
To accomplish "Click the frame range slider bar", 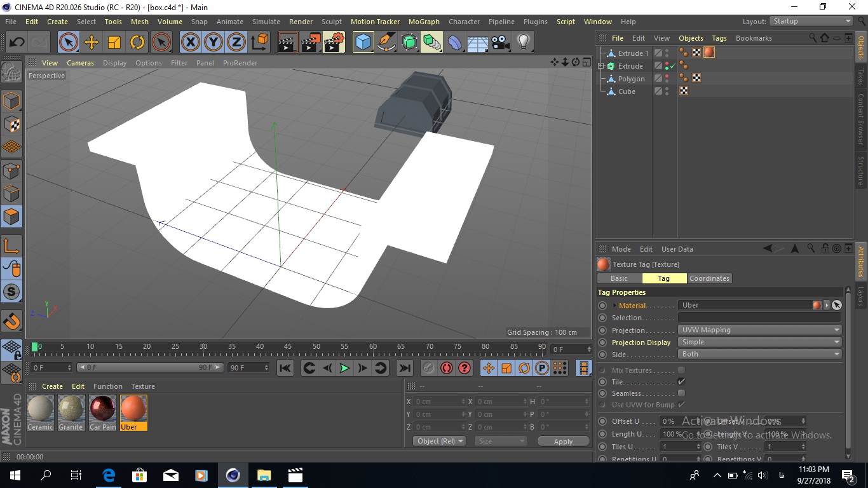I will 150,367.
